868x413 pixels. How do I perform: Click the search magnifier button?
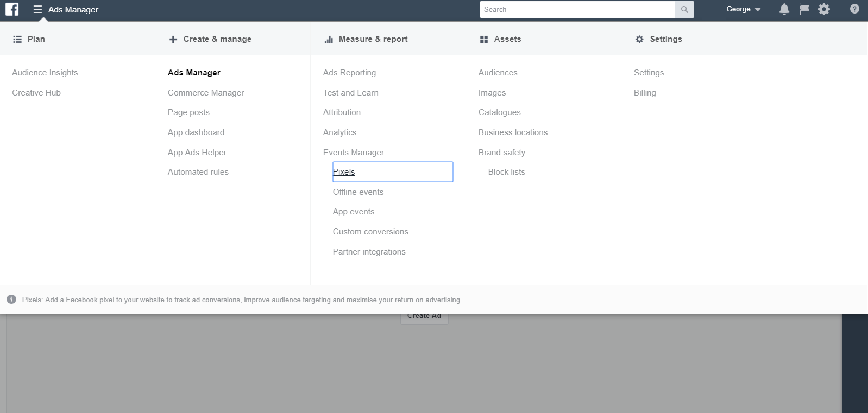pos(684,9)
